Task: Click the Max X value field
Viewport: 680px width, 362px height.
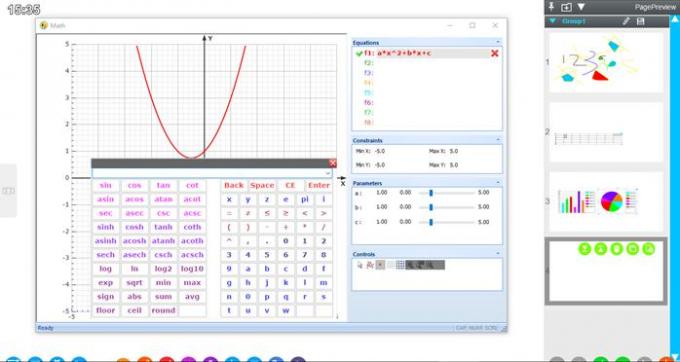Action: tap(454, 151)
